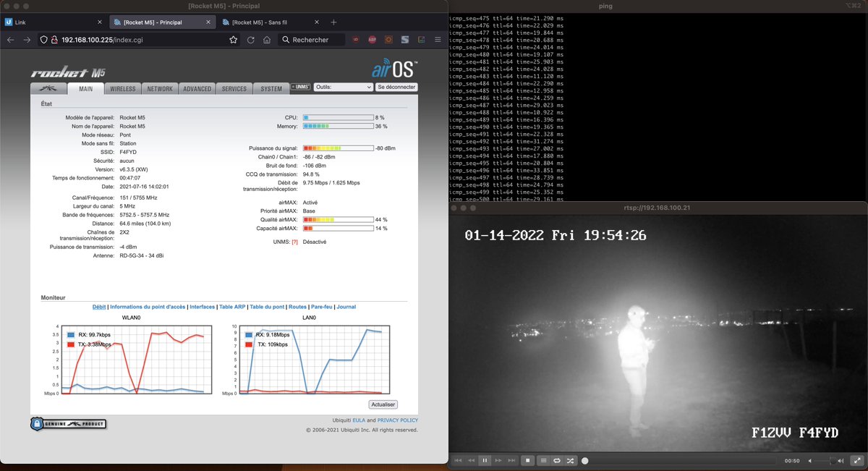Open the Ubiquiti EULA link
868x471 pixels.
click(x=357, y=420)
